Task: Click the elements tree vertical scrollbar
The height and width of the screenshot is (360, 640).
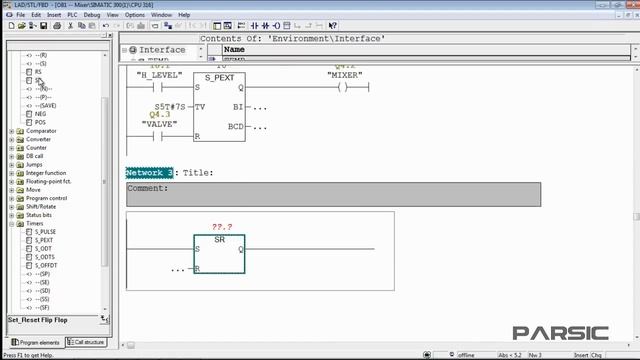Action: [x=105, y=182]
